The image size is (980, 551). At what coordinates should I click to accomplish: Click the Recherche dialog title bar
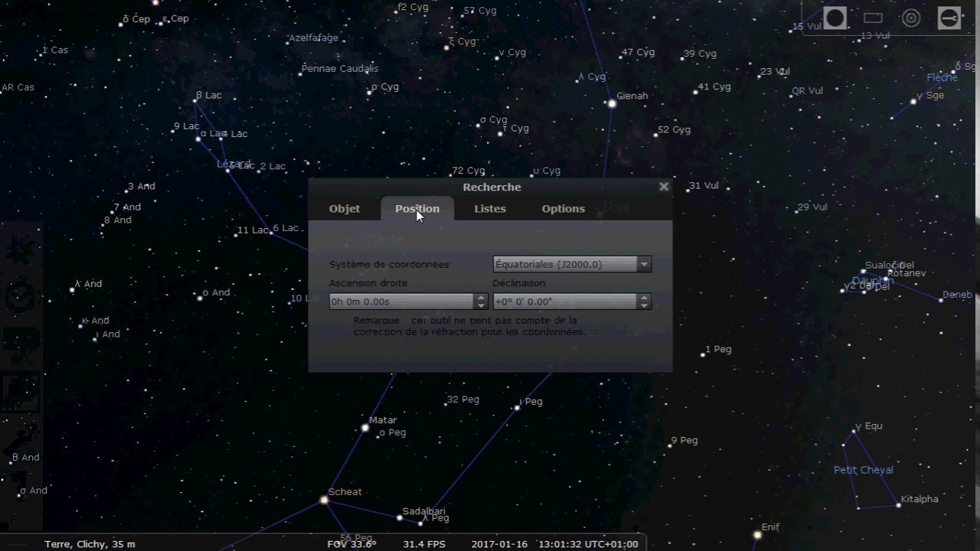[490, 187]
